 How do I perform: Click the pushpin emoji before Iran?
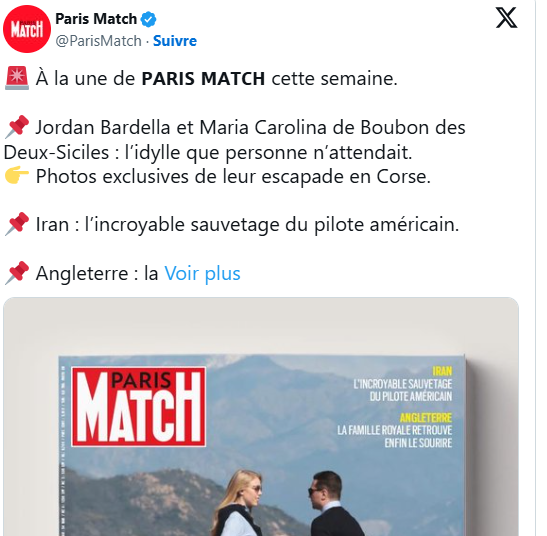(17, 224)
